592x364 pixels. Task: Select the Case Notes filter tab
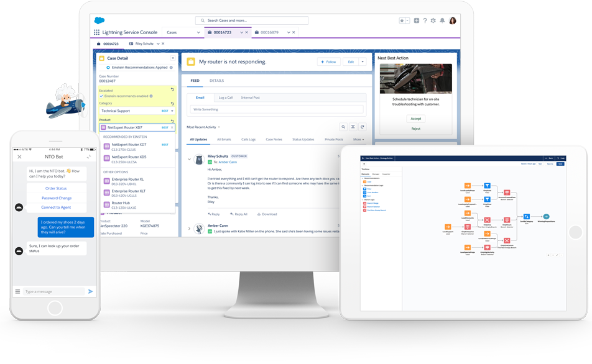[274, 140]
